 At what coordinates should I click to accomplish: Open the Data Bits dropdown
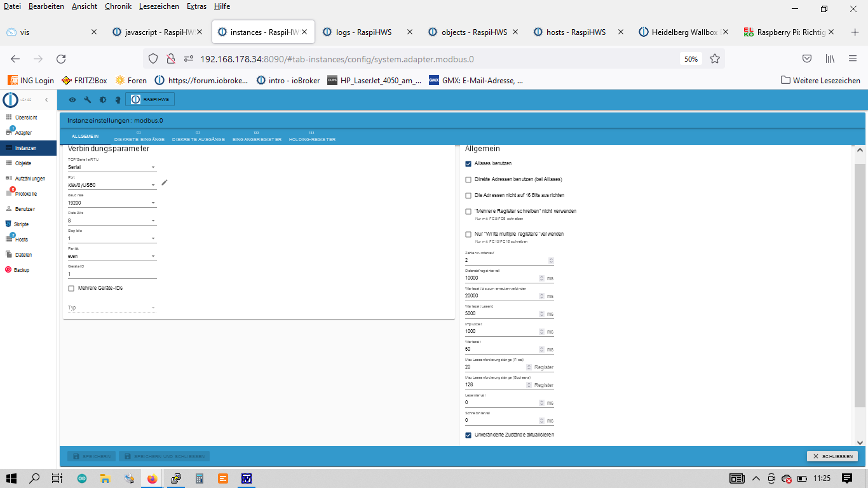pyautogui.click(x=112, y=220)
